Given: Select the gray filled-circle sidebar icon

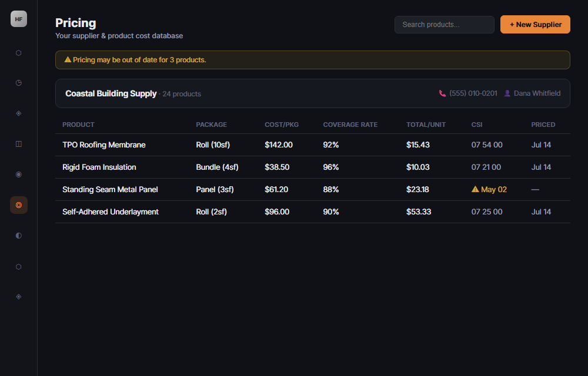Looking at the screenshot, I should pyautogui.click(x=19, y=174).
